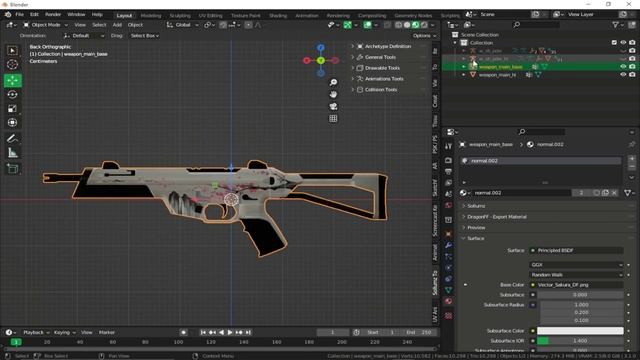This screenshot has width=640, height=360.
Task: Open the Random Walk subsurface method dropdown
Action: pos(576,275)
